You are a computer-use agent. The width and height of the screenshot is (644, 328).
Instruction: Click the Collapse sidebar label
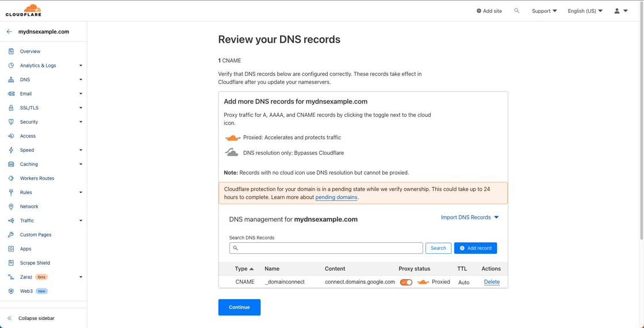36,318
